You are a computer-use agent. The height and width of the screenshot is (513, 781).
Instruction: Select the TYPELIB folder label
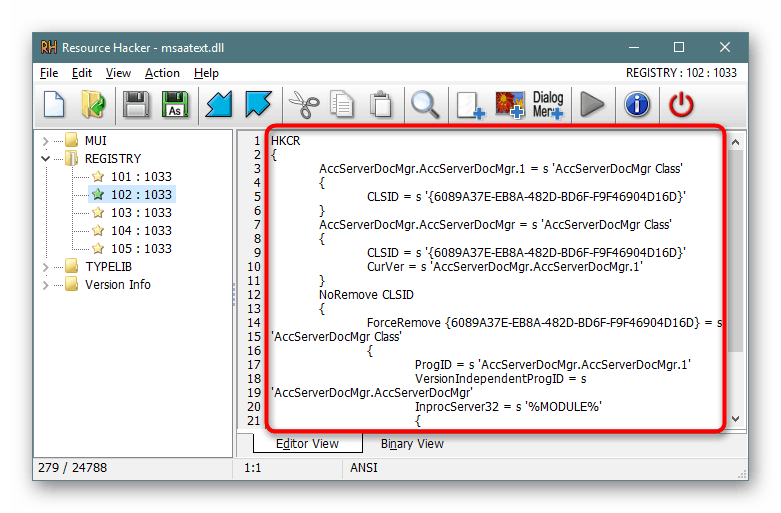[109, 266]
